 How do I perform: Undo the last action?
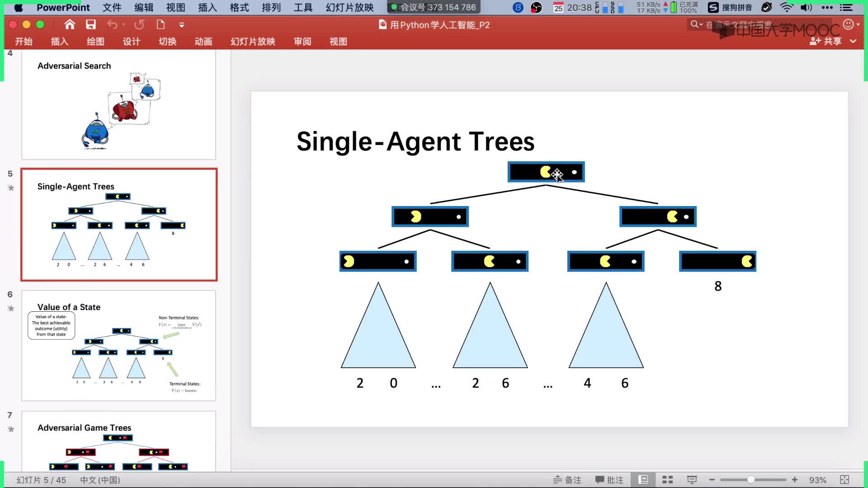coord(112,24)
